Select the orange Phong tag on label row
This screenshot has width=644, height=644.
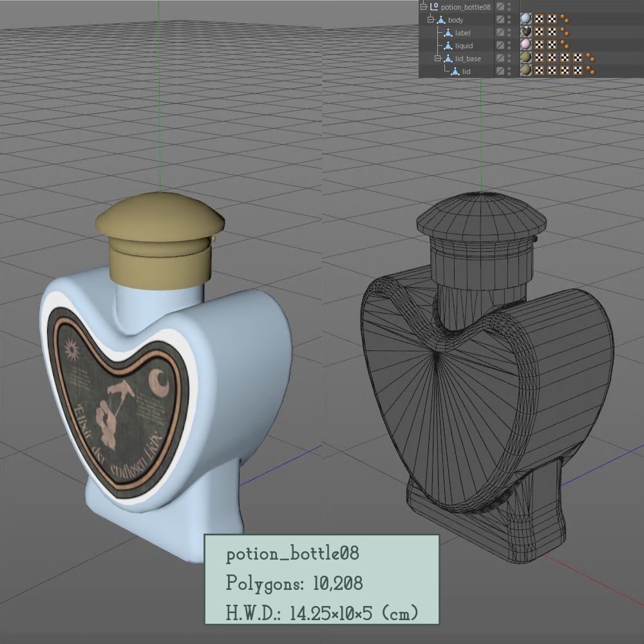click(565, 32)
